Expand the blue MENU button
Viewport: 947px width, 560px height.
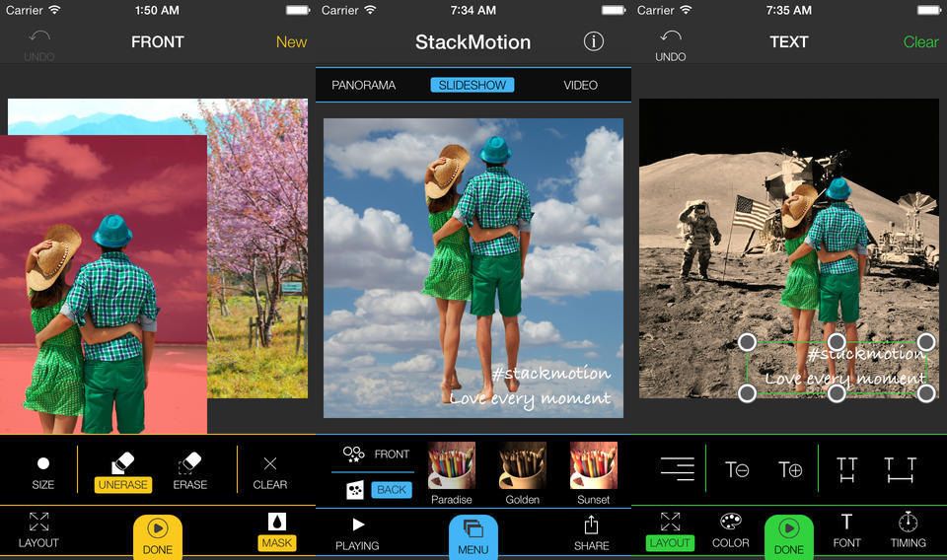pos(473,535)
